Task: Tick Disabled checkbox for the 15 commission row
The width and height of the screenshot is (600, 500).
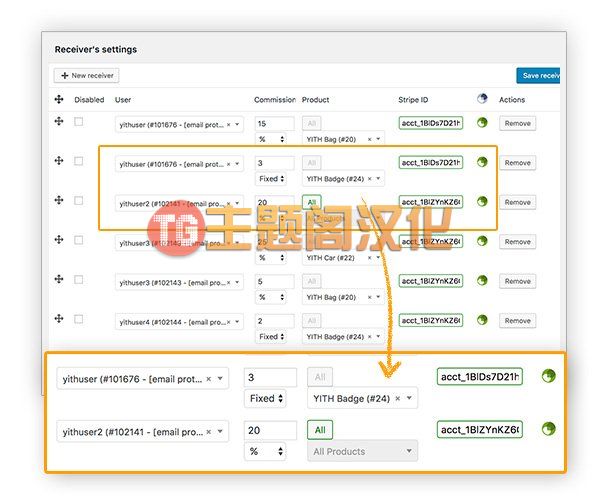Action: pos(78,122)
